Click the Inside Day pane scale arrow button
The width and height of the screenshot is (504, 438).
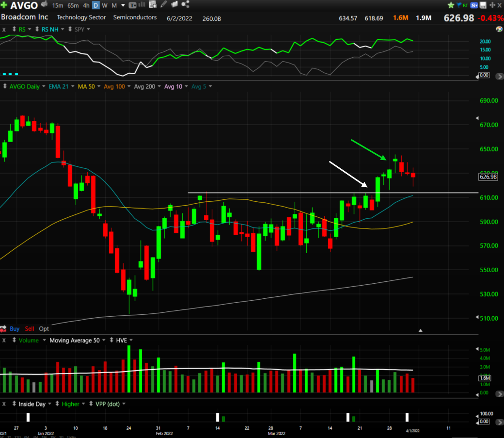click(499, 422)
